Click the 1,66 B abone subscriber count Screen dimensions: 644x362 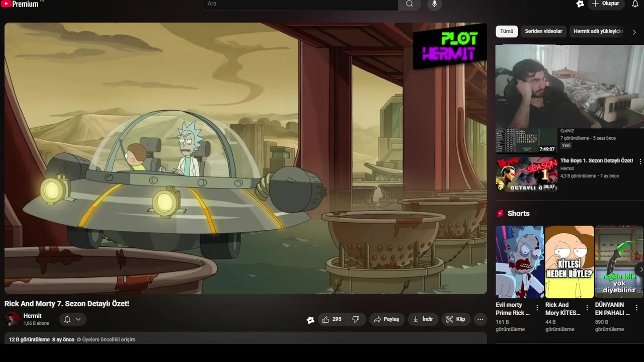[x=36, y=323]
